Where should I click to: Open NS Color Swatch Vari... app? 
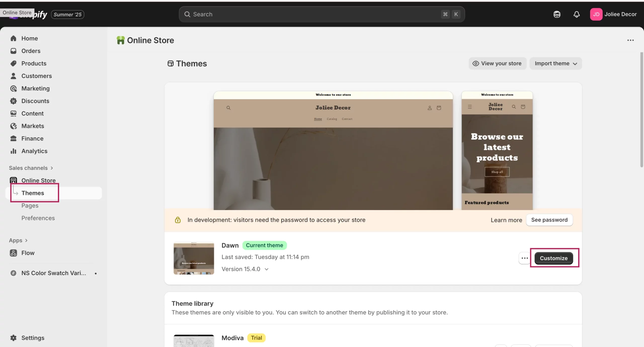click(x=54, y=273)
